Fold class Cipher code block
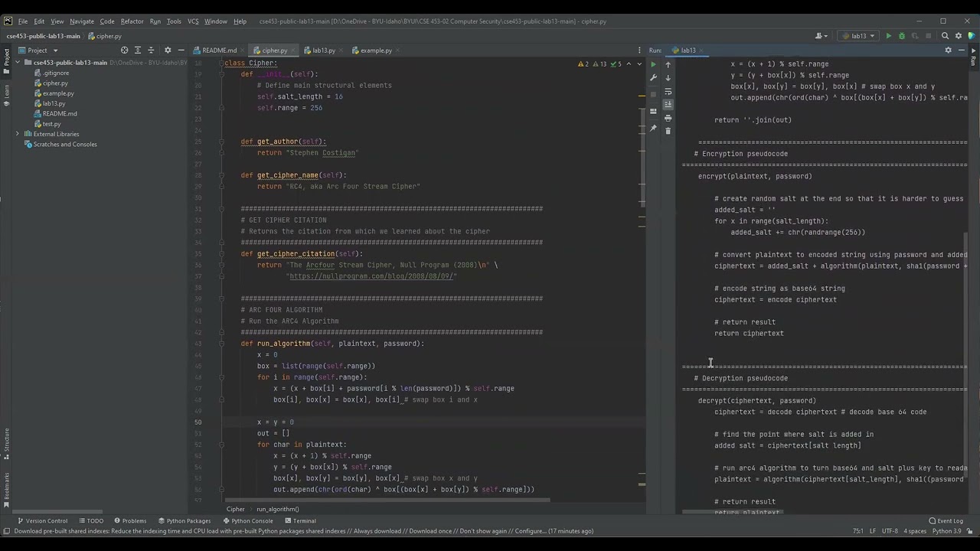 pyautogui.click(x=222, y=63)
